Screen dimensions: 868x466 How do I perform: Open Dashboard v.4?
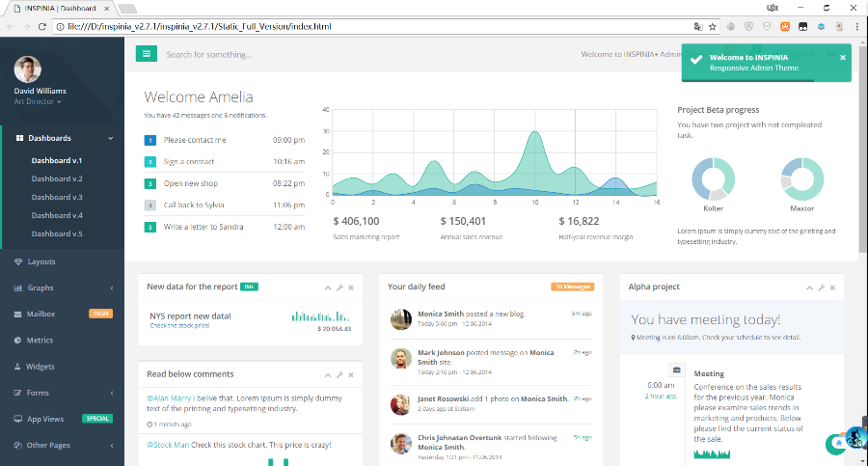click(x=57, y=215)
